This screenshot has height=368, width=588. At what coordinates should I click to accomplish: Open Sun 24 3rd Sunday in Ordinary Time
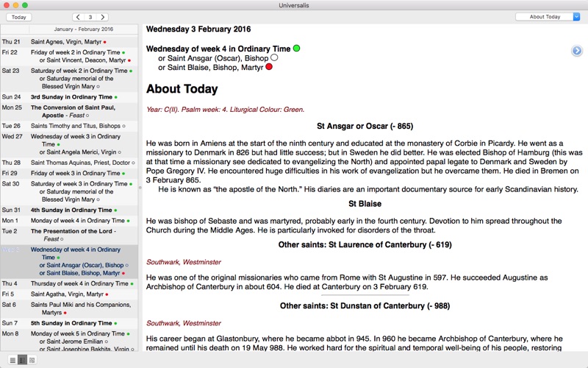pos(69,97)
